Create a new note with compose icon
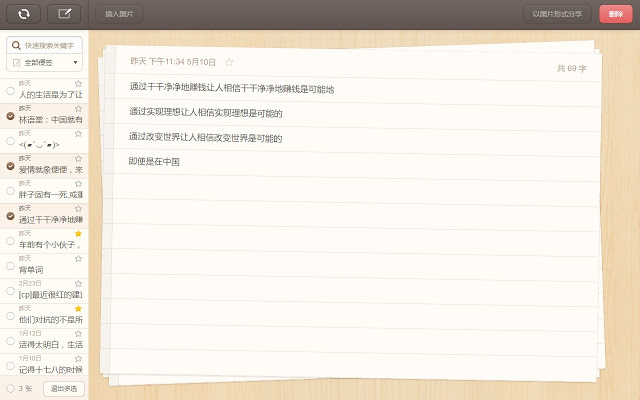640x400 pixels. [x=64, y=14]
